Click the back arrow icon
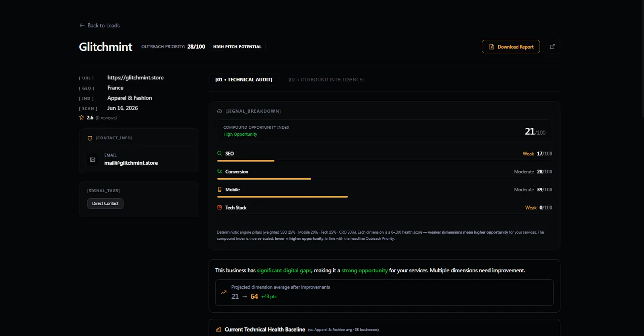Image resolution: width=644 pixels, height=336 pixels. point(82,25)
